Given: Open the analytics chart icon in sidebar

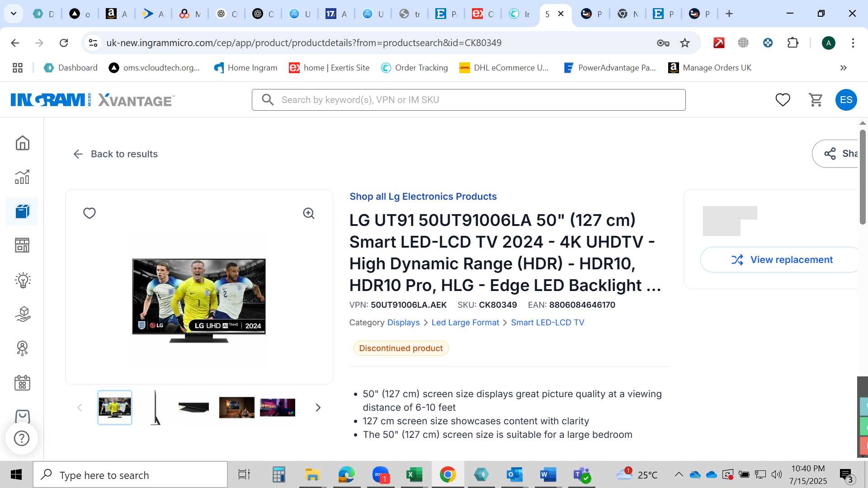Looking at the screenshot, I should (22, 177).
